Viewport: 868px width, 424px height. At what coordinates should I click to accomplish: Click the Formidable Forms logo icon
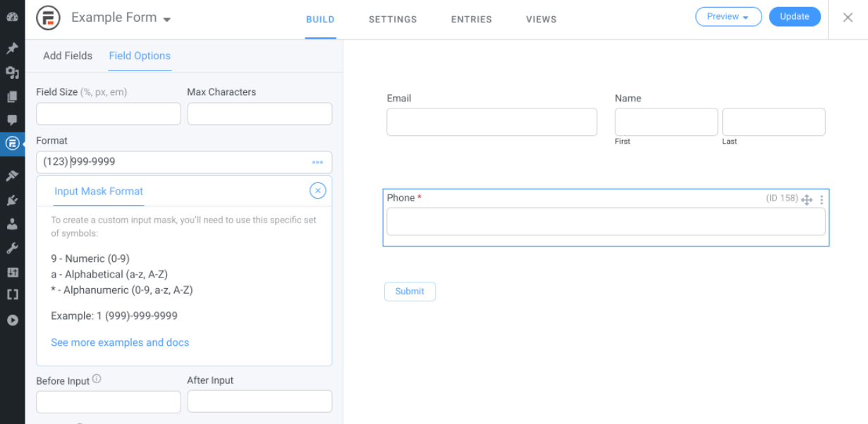48,18
